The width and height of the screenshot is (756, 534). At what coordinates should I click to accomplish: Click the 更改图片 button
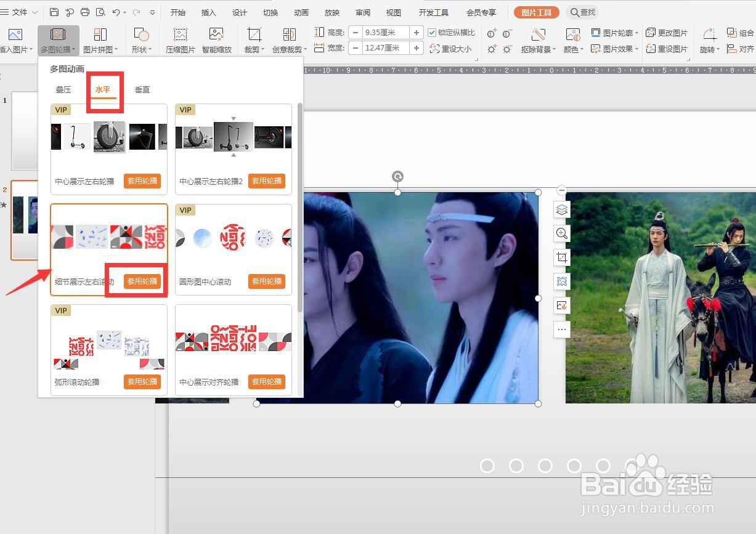[x=667, y=33]
